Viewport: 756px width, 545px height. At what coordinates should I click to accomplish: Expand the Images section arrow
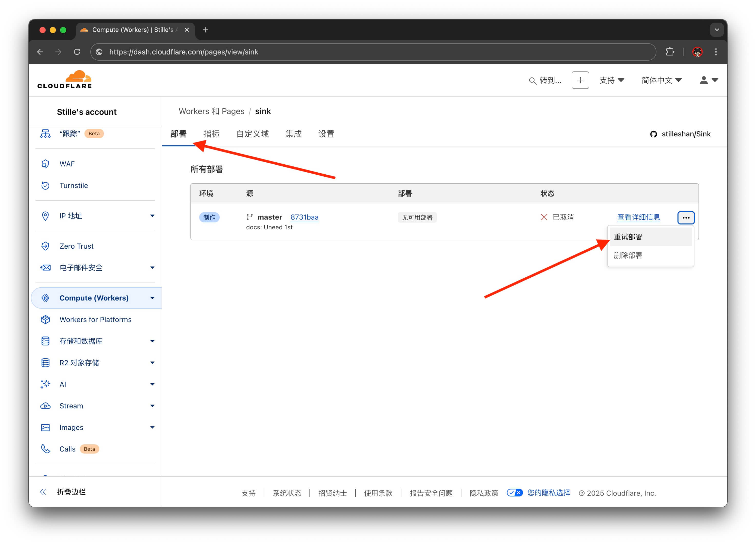tap(152, 427)
